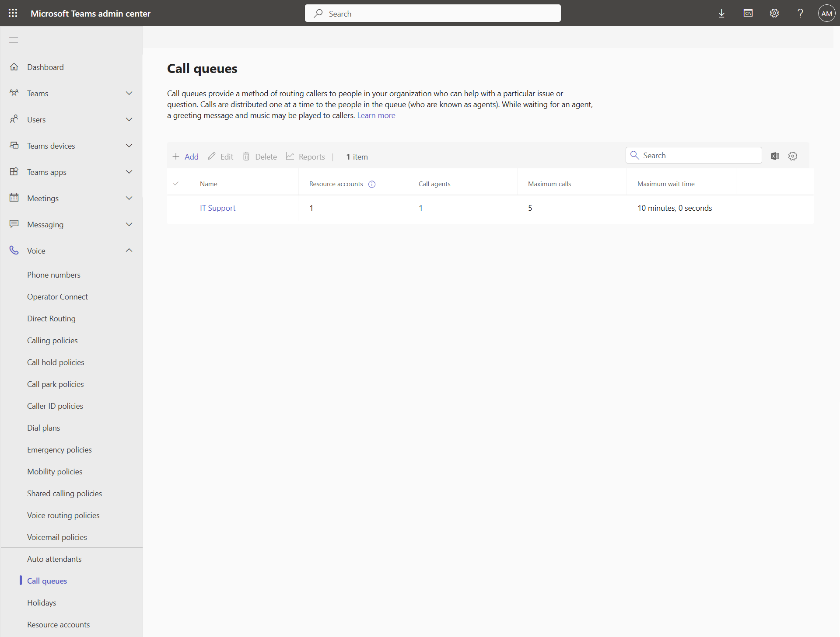Toggle the select-all checkmark in table header
Screen dimensions: 840x637
176,184
